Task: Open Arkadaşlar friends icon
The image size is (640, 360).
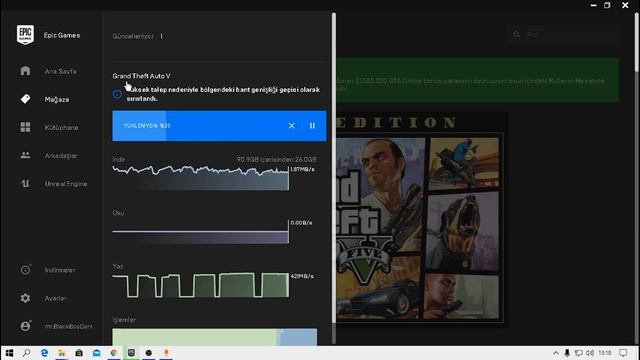Action: pyautogui.click(x=25, y=155)
